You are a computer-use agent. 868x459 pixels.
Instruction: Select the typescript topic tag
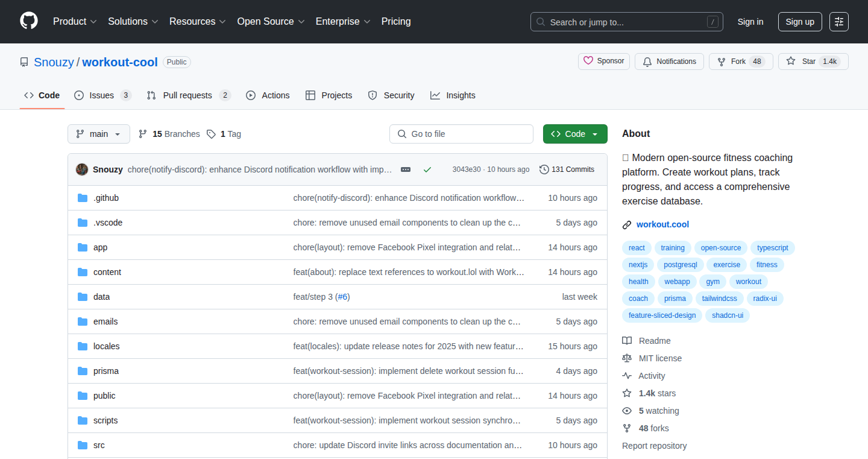pos(773,248)
